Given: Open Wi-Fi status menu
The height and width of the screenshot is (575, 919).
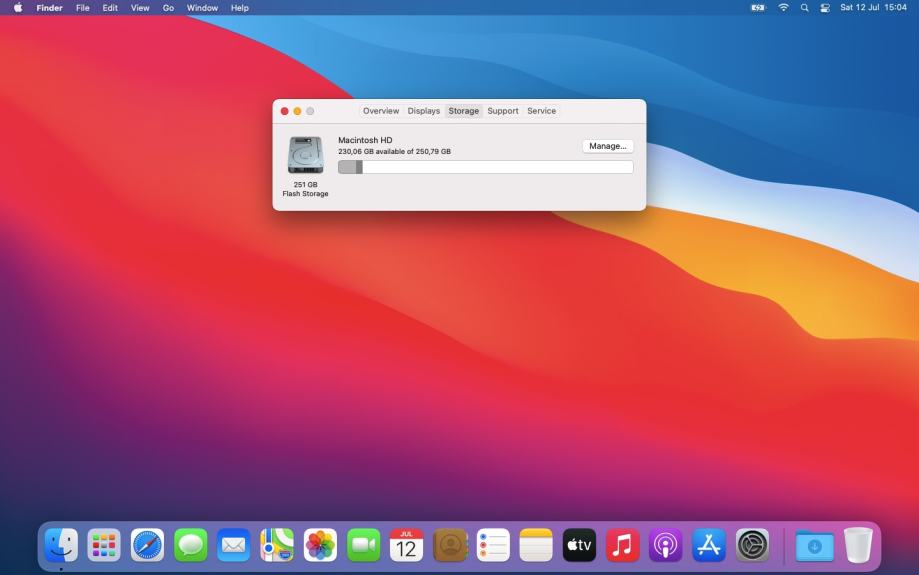Looking at the screenshot, I should [x=783, y=8].
